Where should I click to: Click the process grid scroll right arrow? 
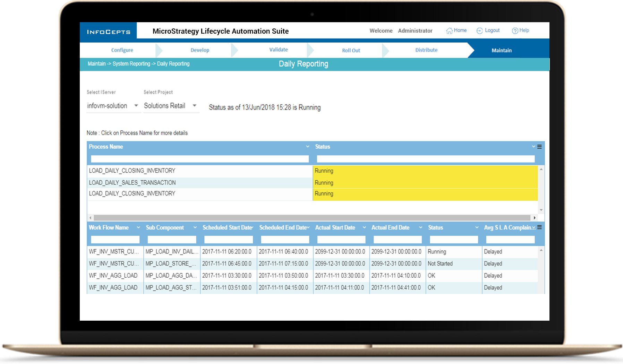[x=535, y=218]
